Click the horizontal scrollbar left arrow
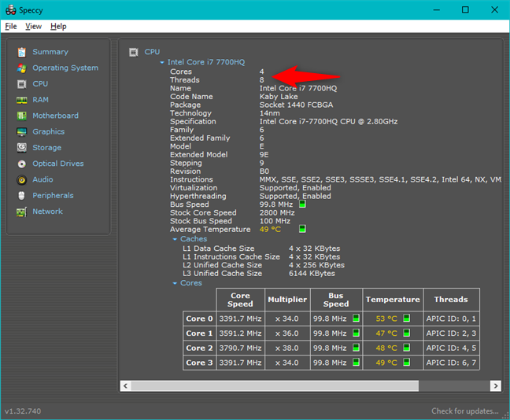This screenshot has width=510, height=420. [126, 386]
